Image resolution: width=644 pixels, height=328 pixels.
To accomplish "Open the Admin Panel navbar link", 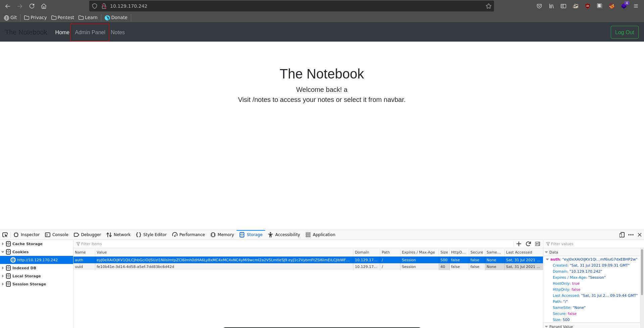I will (x=90, y=33).
